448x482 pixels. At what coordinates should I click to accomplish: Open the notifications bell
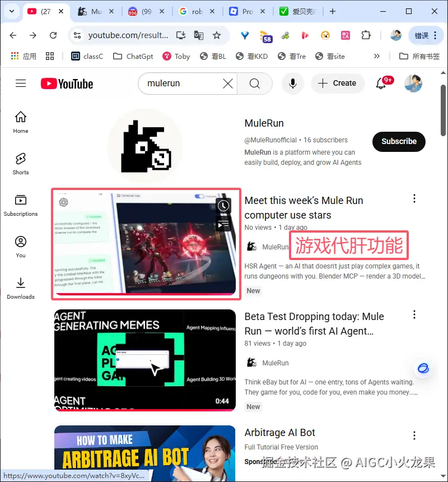[381, 84]
